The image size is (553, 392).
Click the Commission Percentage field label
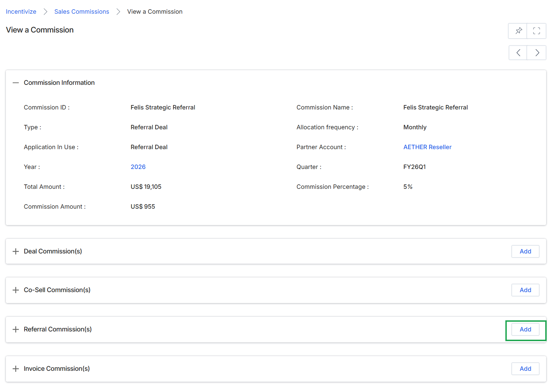coord(332,187)
